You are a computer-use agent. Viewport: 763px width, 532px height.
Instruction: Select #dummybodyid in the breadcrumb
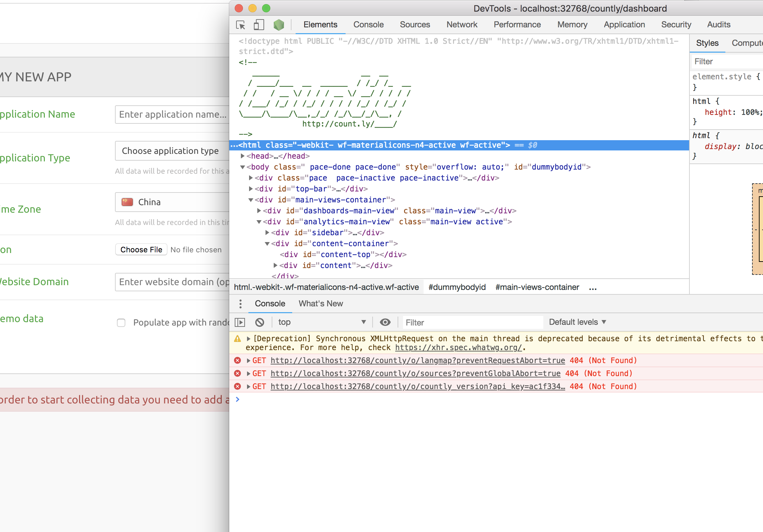pyautogui.click(x=457, y=287)
